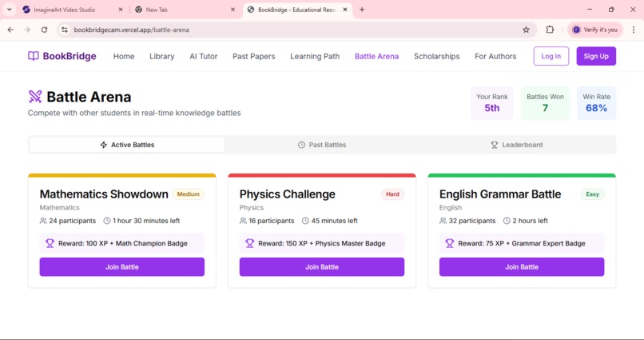Click the 32 participants text

(472, 221)
